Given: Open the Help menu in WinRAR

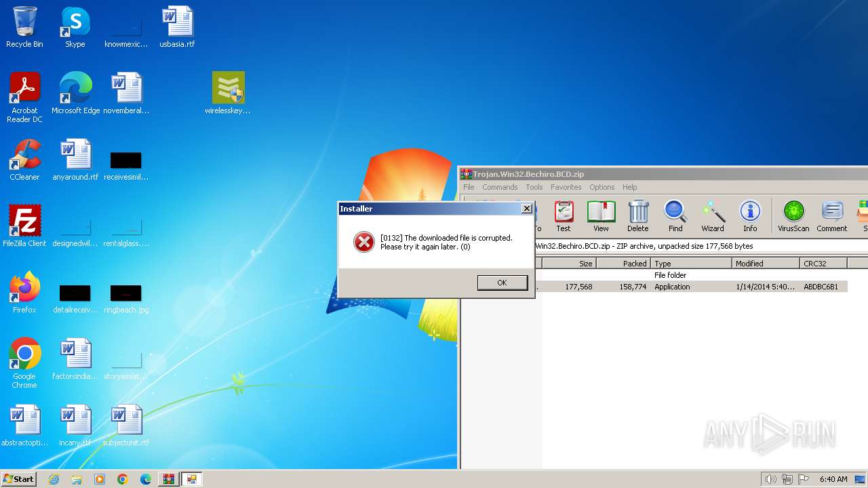Looking at the screenshot, I should (629, 187).
